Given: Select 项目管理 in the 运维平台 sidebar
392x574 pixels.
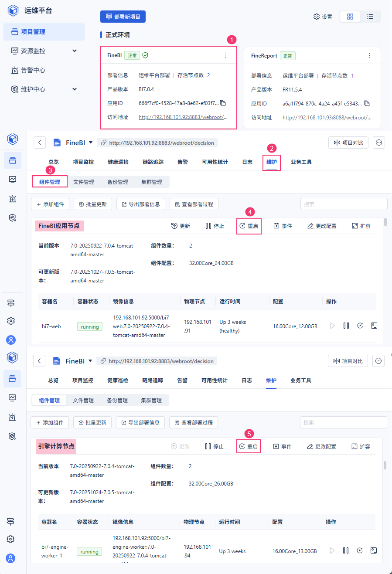Looking at the screenshot, I should [44, 32].
